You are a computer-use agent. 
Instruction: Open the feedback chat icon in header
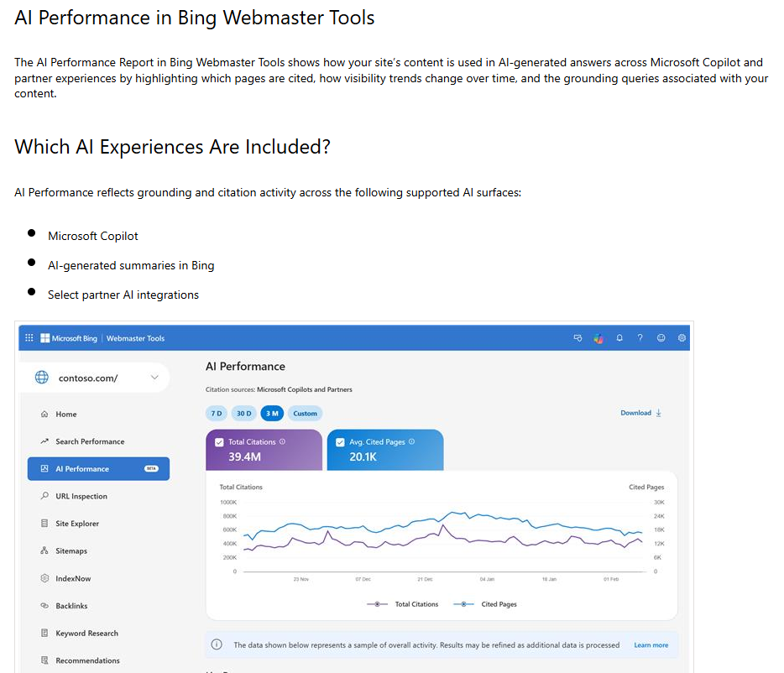578,338
